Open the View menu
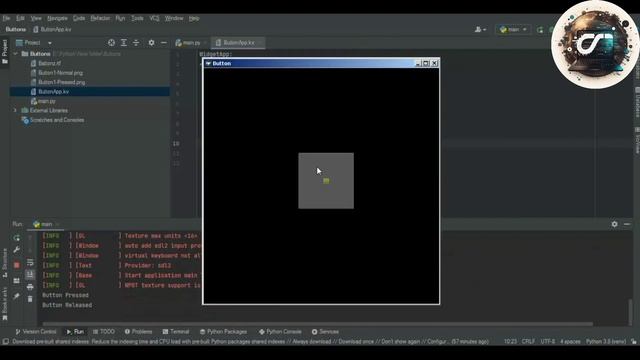 click(x=36, y=18)
